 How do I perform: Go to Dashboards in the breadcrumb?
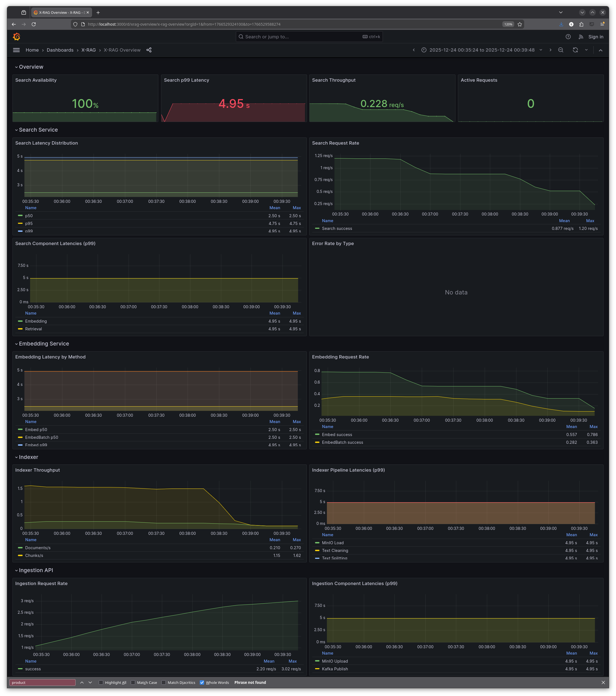click(60, 50)
